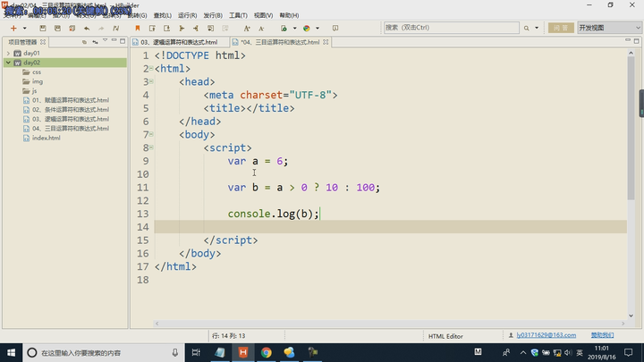Click the Save As toolbar icon

pyautogui.click(x=57, y=29)
